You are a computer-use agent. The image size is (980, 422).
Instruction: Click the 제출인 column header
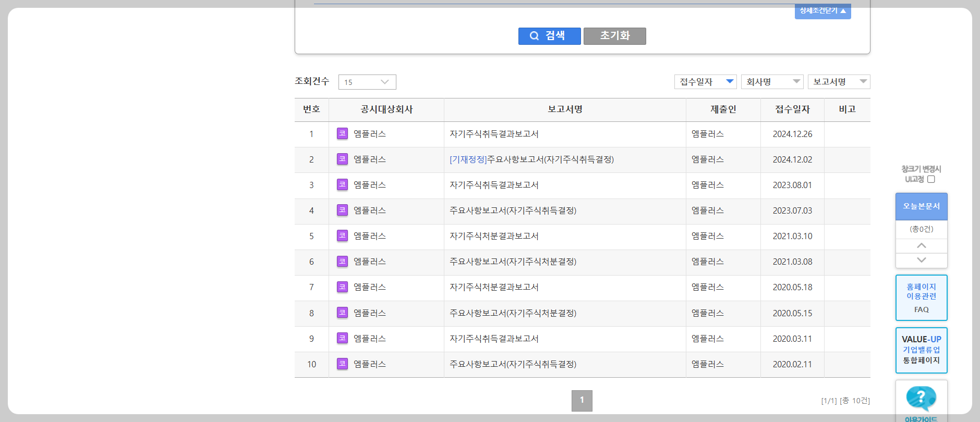[723, 109]
